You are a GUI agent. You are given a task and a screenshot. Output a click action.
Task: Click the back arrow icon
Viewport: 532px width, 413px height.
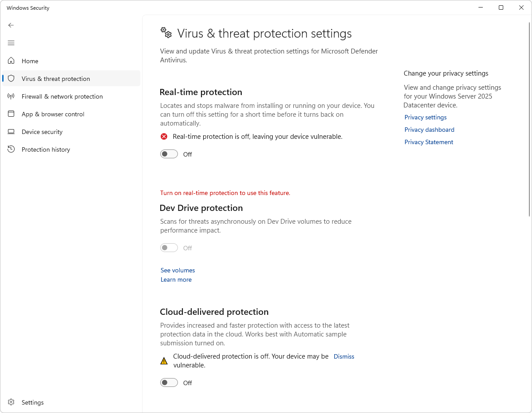pyautogui.click(x=11, y=25)
